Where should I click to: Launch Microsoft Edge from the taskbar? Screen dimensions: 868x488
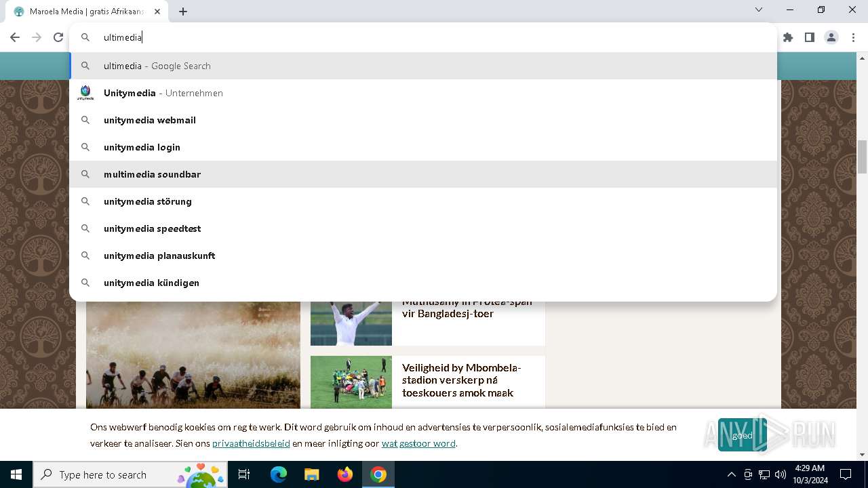tap(279, 474)
